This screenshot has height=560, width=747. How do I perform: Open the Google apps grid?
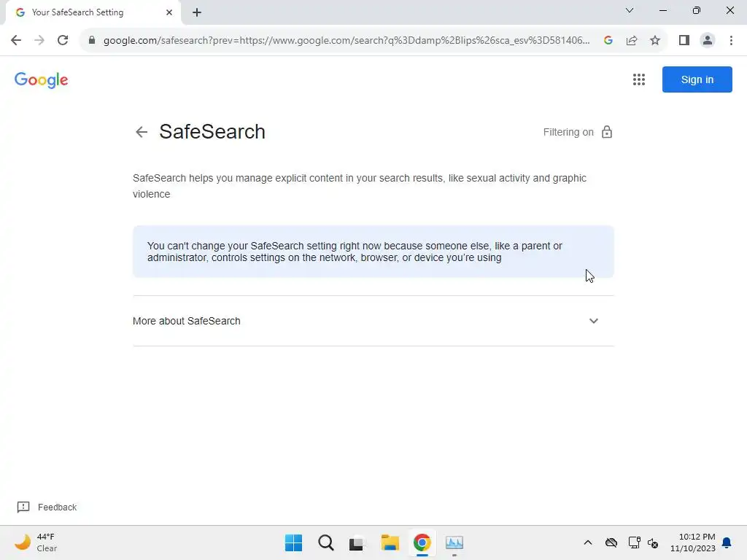coord(639,79)
